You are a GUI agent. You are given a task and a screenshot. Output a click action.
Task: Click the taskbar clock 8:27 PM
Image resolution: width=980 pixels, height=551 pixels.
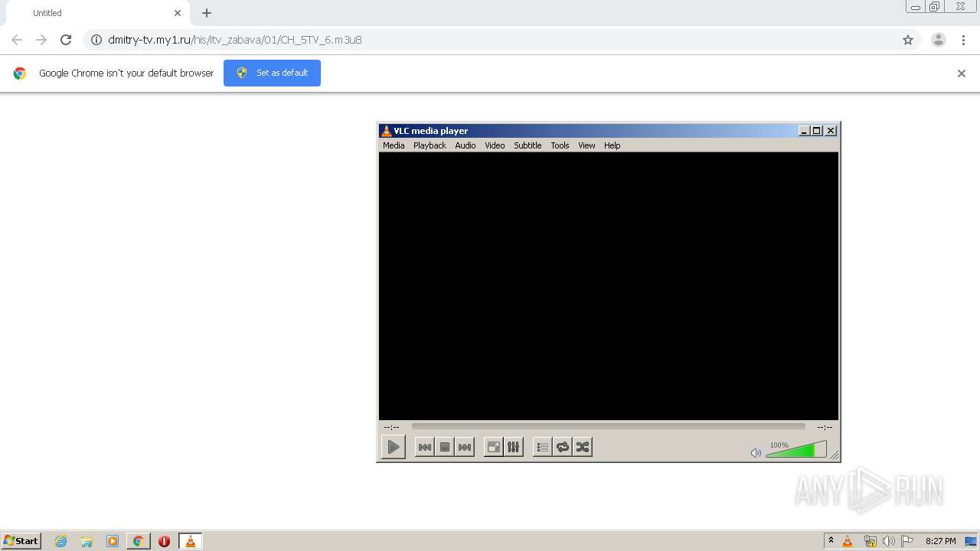(x=940, y=541)
